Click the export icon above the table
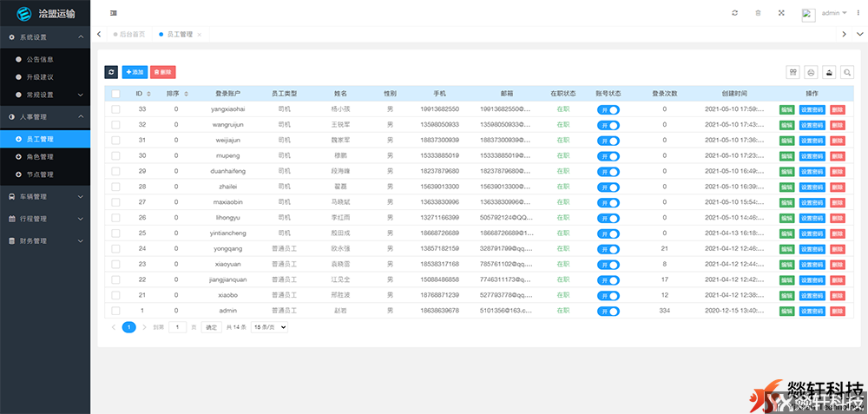 829,73
